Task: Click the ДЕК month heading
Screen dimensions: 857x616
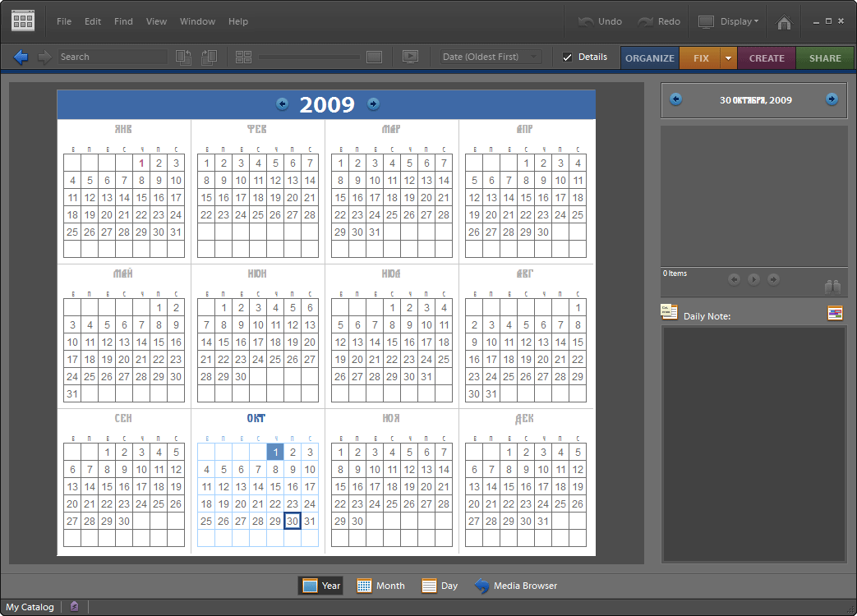Action: [x=524, y=418]
